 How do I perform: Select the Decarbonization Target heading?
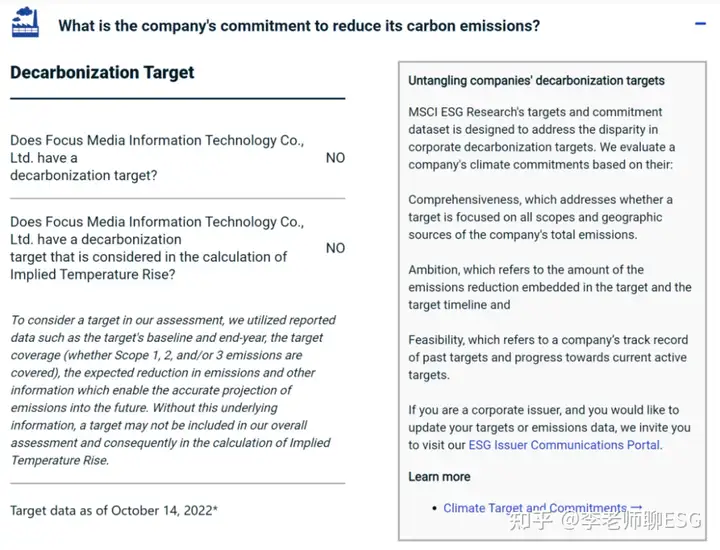coord(102,73)
